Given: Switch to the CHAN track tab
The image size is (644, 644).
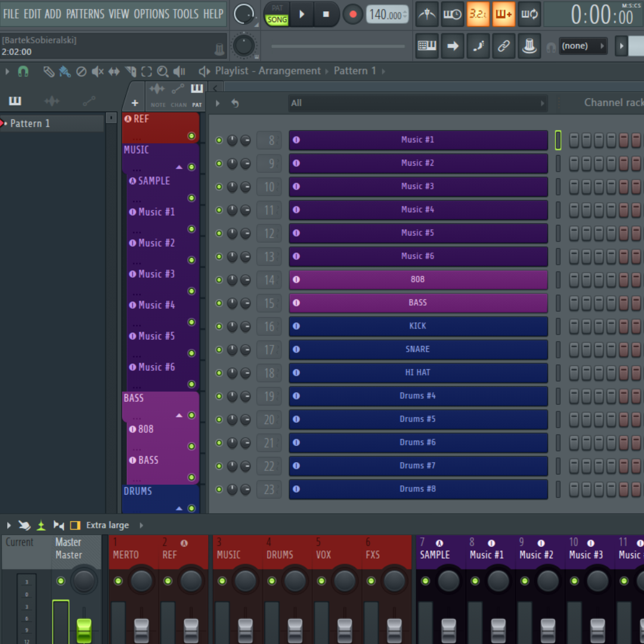Looking at the screenshot, I should click(179, 95).
